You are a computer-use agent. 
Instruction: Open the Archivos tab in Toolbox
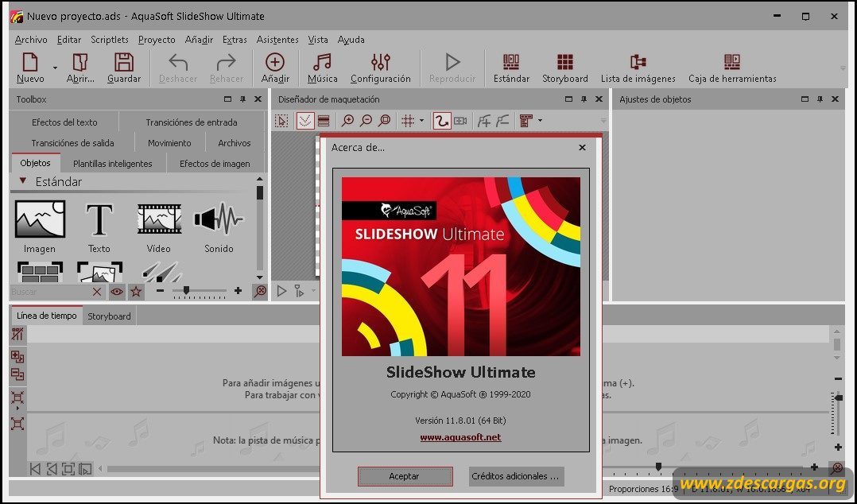pos(234,143)
